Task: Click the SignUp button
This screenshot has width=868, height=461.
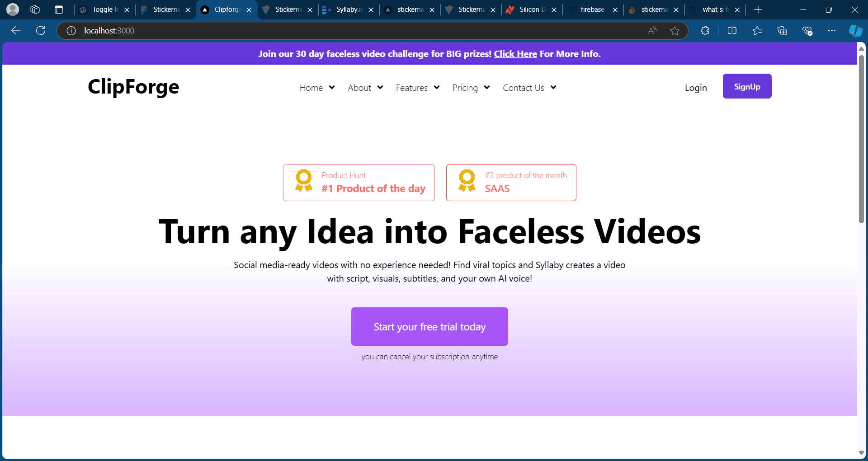Action: 747,86
